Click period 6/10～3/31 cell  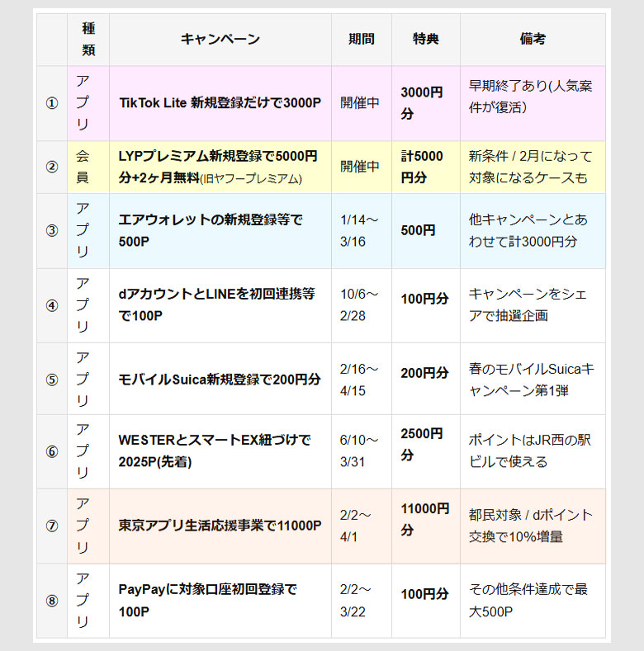(x=362, y=451)
